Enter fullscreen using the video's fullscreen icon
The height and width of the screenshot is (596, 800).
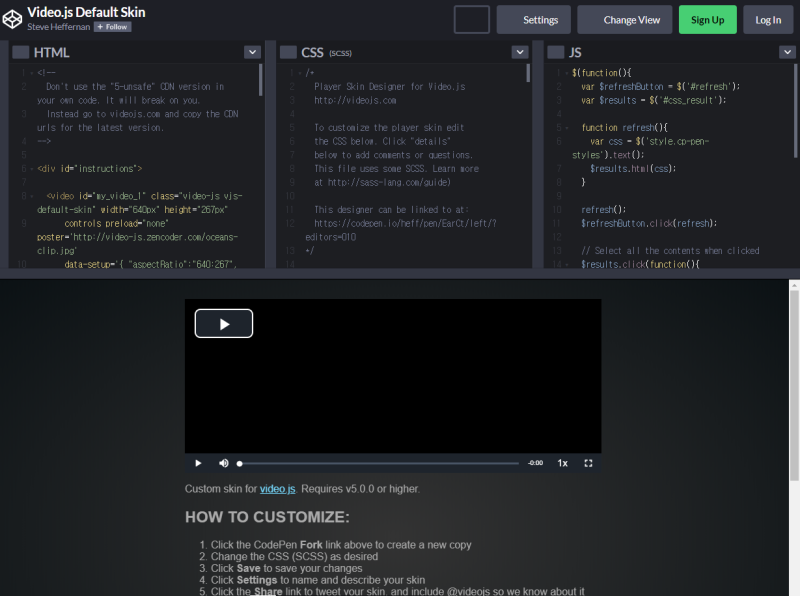[x=588, y=463]
